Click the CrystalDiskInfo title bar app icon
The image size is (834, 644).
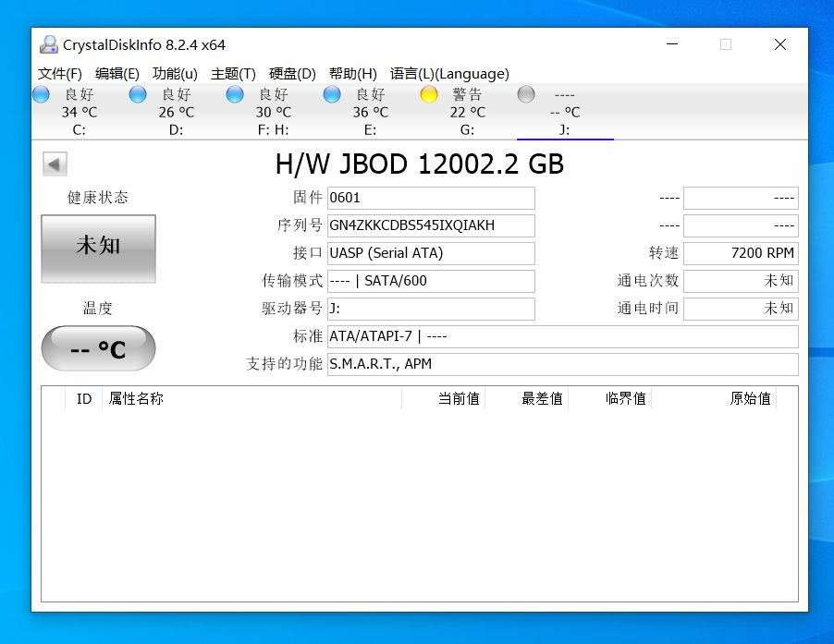(48, 44)
